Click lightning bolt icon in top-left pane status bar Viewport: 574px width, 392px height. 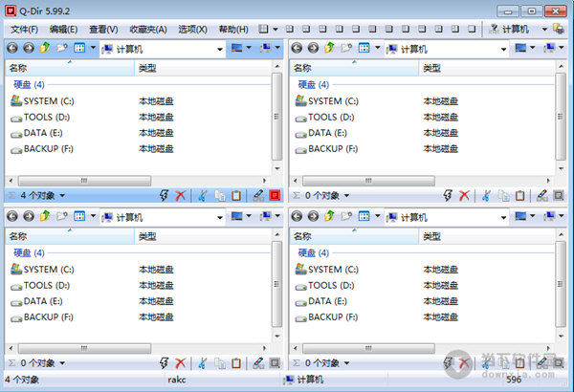[x=164, y=195]
